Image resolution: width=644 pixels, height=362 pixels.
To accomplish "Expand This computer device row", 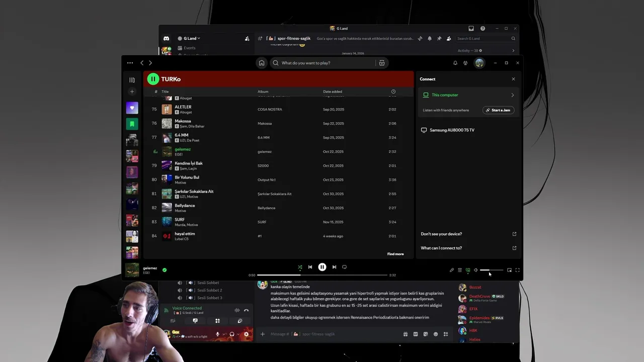I will pos(469,95).
